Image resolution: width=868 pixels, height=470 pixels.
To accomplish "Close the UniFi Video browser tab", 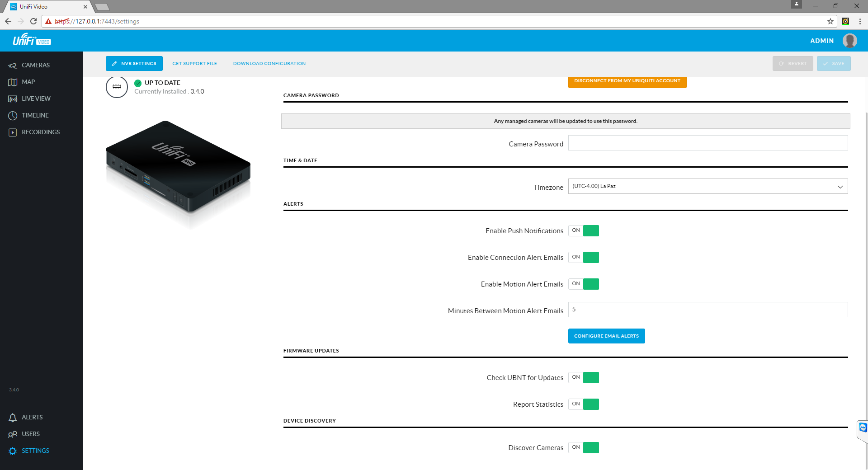I will (x=85, y=7).
